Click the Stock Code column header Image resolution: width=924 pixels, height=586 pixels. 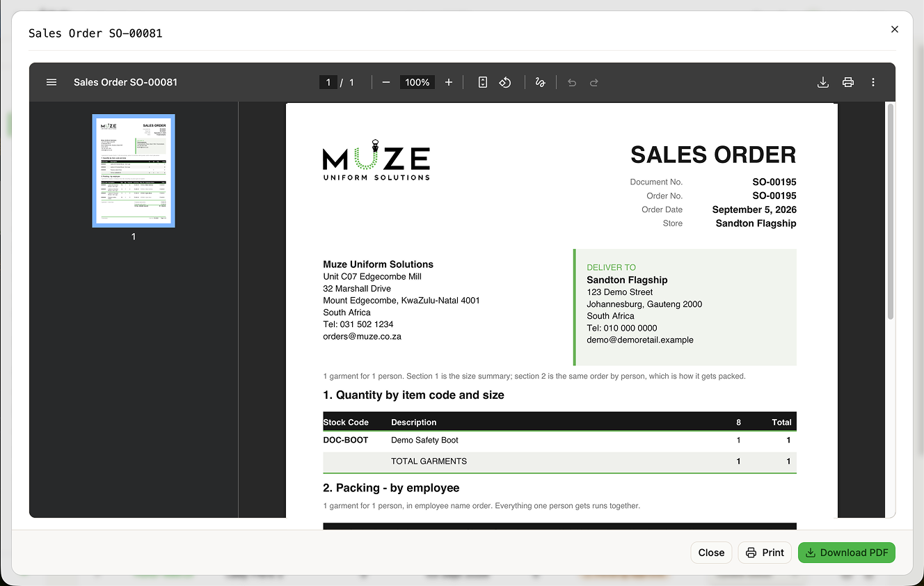(x=346, y=422)
